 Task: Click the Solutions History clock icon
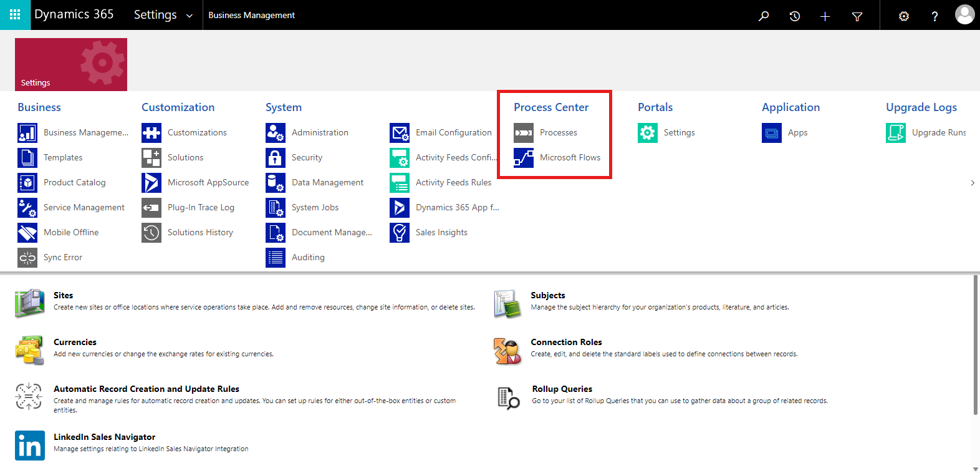point(151,233)
